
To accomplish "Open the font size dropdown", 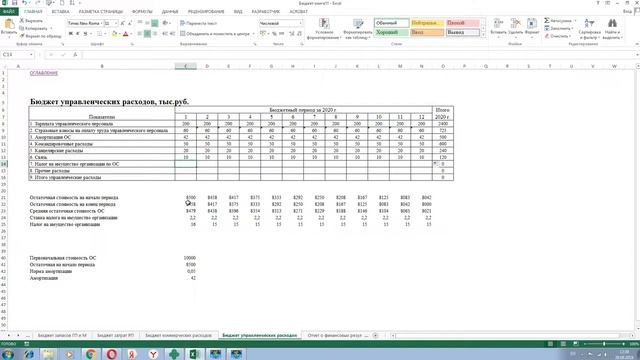I will [x=116, y=23].
